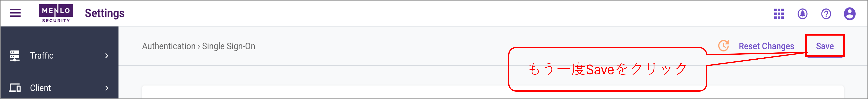The image size is (868, 99).
Task: Open the hamburger navigation menu
Action: click(x=15, y=13)
